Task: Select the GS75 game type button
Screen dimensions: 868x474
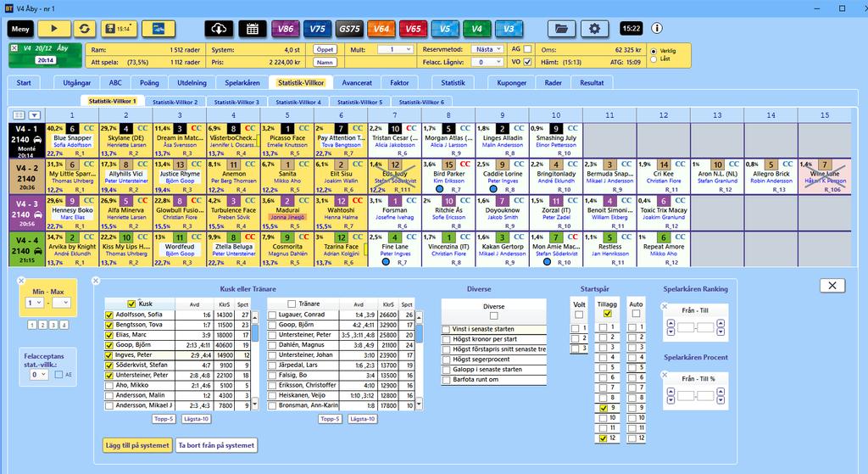Action: point(349,29)
